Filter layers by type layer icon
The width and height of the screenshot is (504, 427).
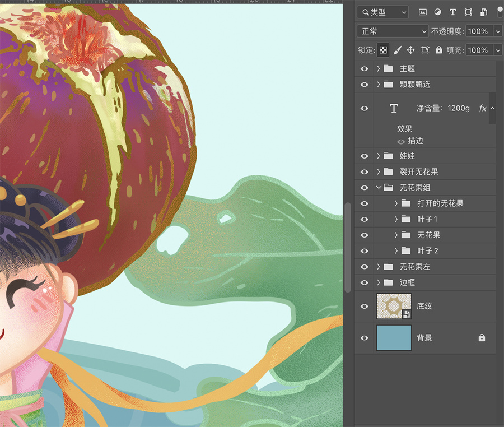pyautogui.click(x=452, y=12)
